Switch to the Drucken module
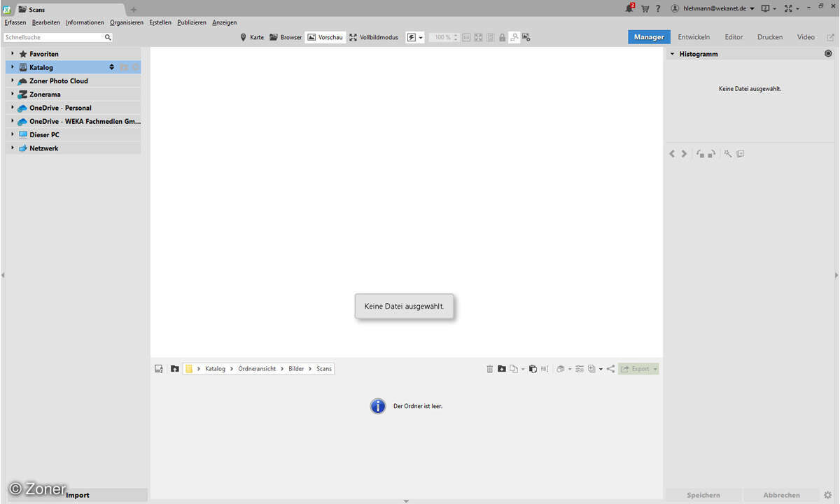 coord(770,37)
